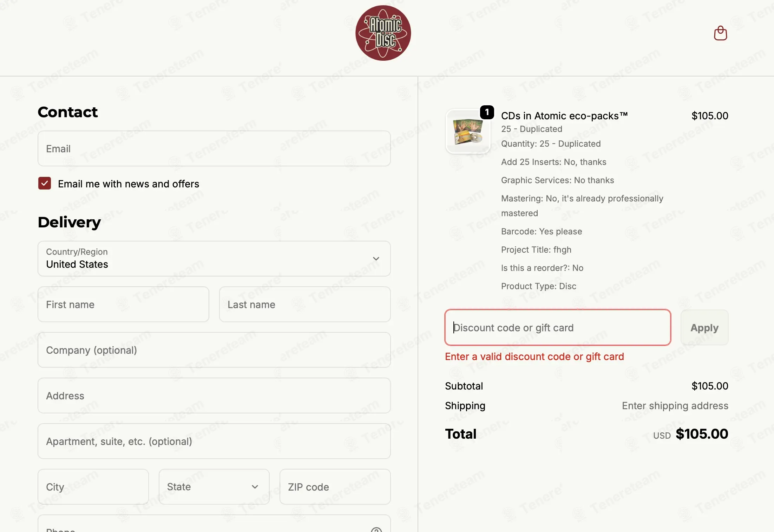The height and width of the screenshot is (532, 774).
Task: Click the City input field
Action: click(x=93, y=487)
